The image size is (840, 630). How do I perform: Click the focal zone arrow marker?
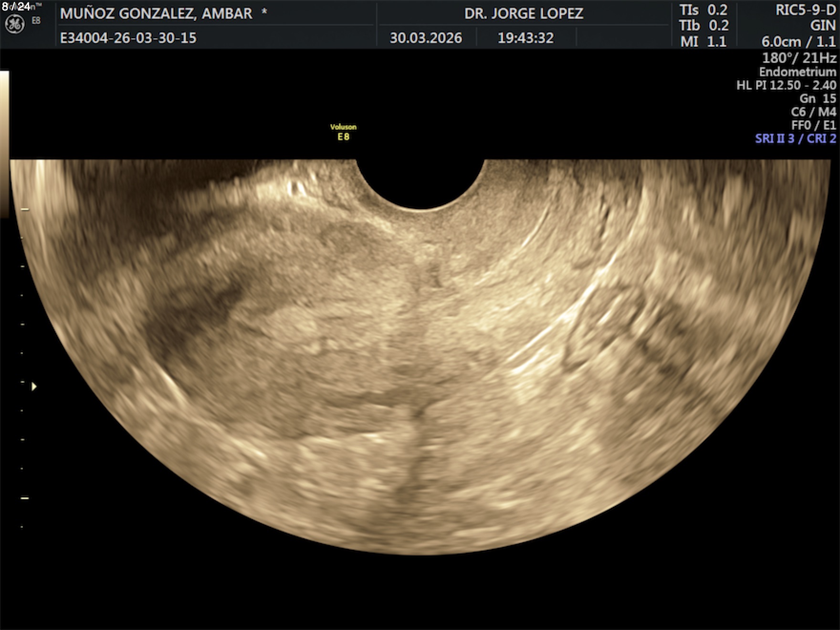(34, 387)
